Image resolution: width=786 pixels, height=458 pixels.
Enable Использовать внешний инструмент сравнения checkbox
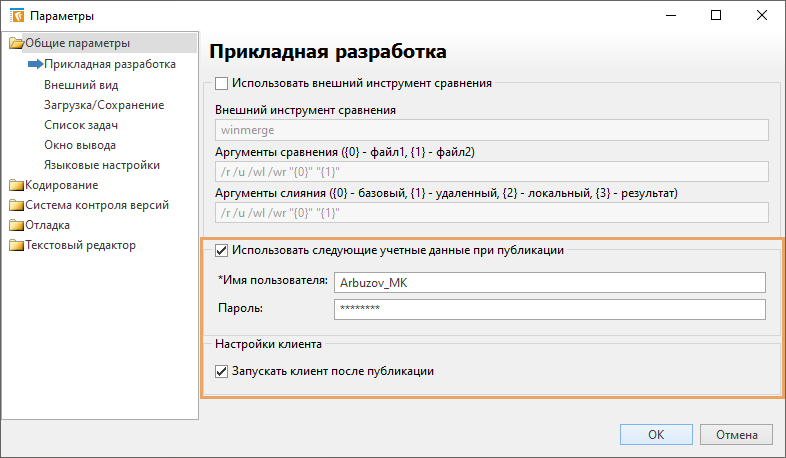pyautogui.click(x=221, y=84)
